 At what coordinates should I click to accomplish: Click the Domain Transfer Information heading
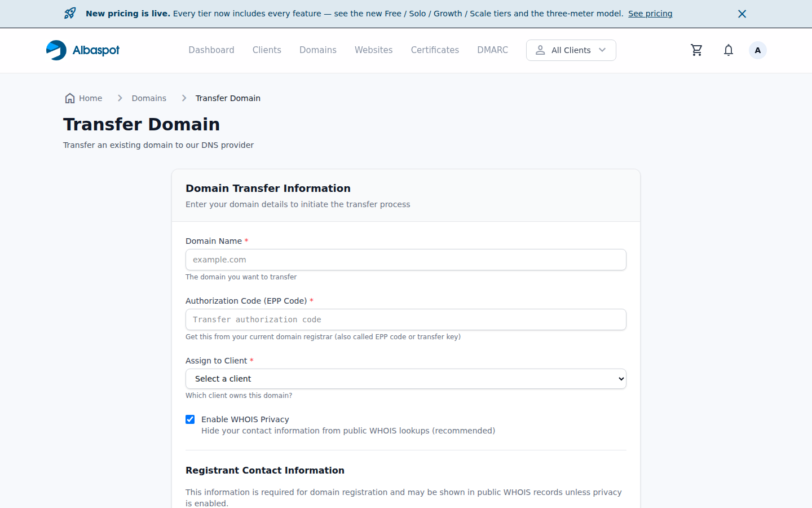268,189
